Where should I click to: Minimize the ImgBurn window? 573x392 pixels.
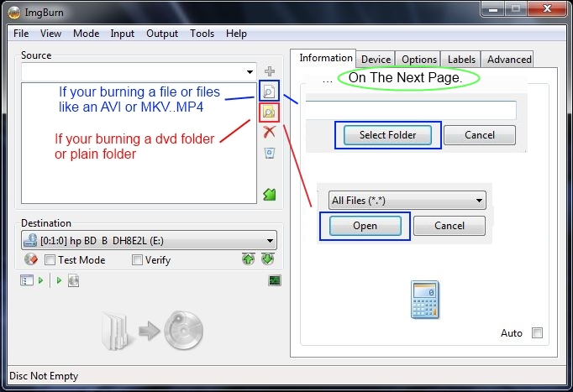point(493,8)
